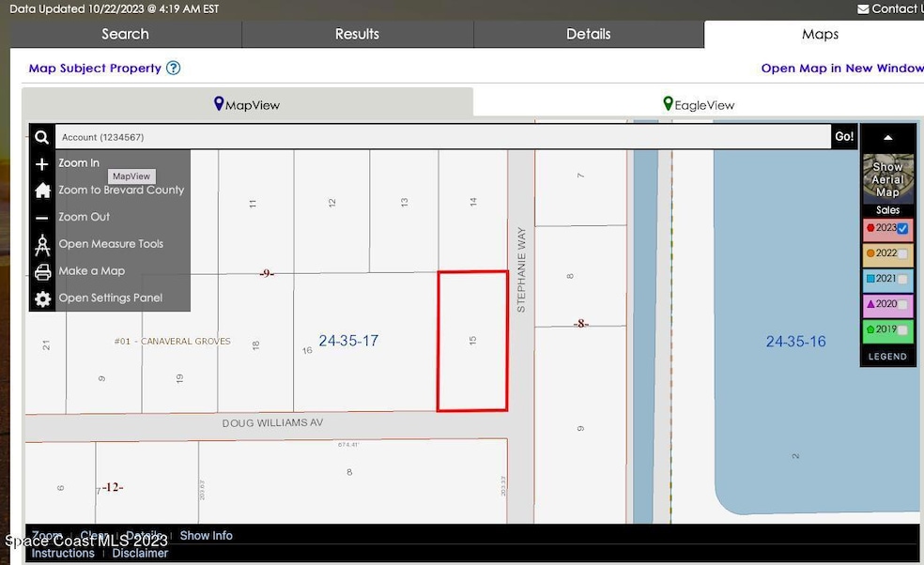This screenshot has height=565, width=924.
Task: Check the 2020 sales checkbox
Action: (x=902, y=304)
